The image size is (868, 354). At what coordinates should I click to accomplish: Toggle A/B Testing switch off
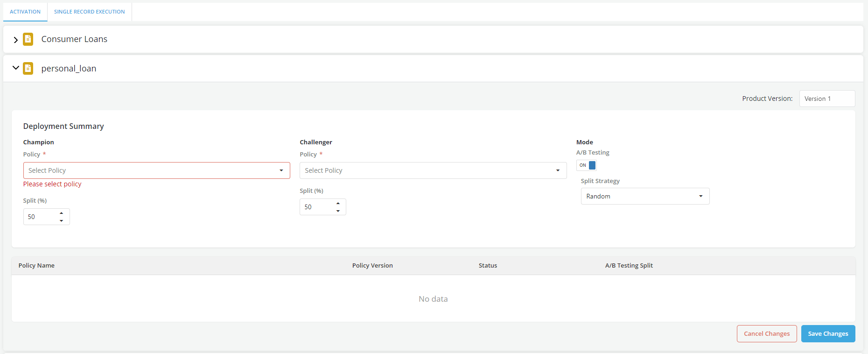point(587,165)
